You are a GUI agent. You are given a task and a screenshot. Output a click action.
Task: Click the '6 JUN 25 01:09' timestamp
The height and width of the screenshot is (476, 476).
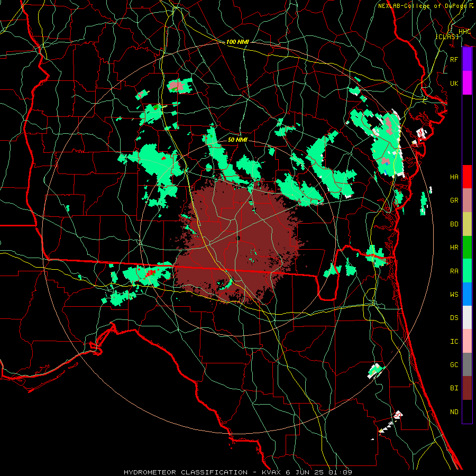click(319, 472)
